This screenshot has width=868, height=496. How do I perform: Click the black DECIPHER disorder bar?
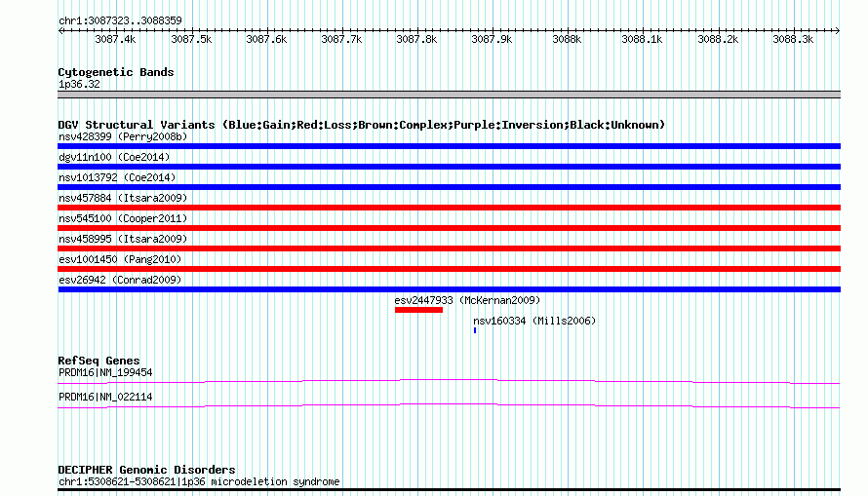click(449, 489)
